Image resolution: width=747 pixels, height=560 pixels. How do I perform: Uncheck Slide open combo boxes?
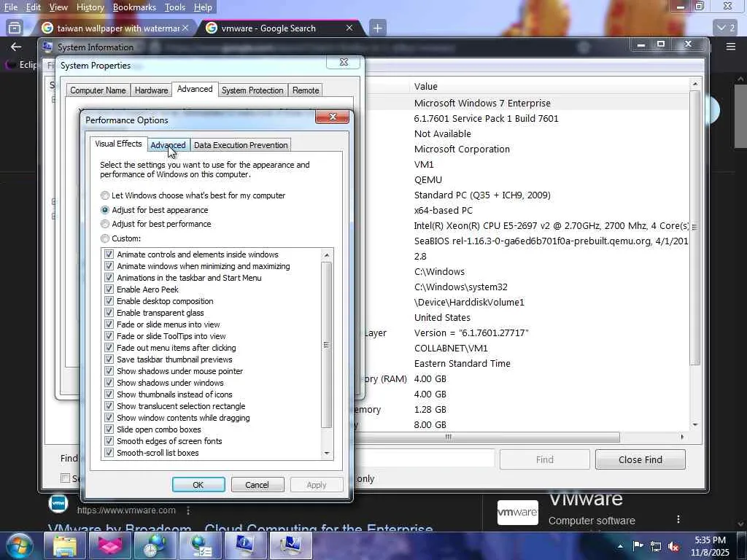(x=109, y=429)
